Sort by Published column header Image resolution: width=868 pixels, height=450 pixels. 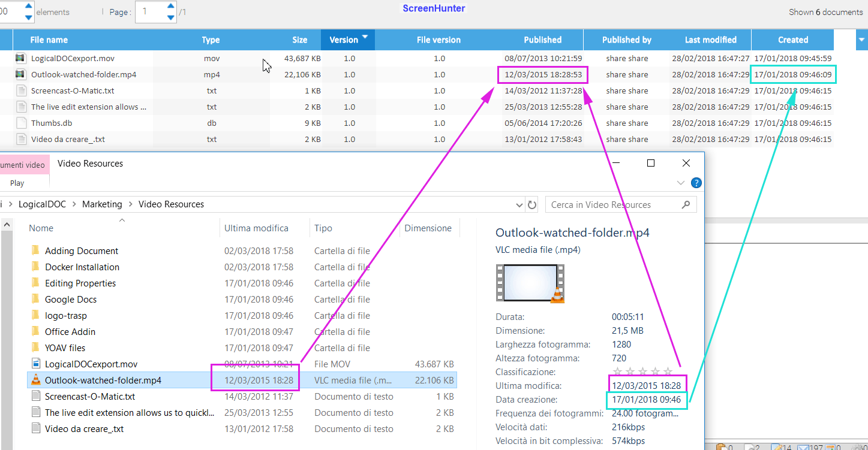pos(543,40)
